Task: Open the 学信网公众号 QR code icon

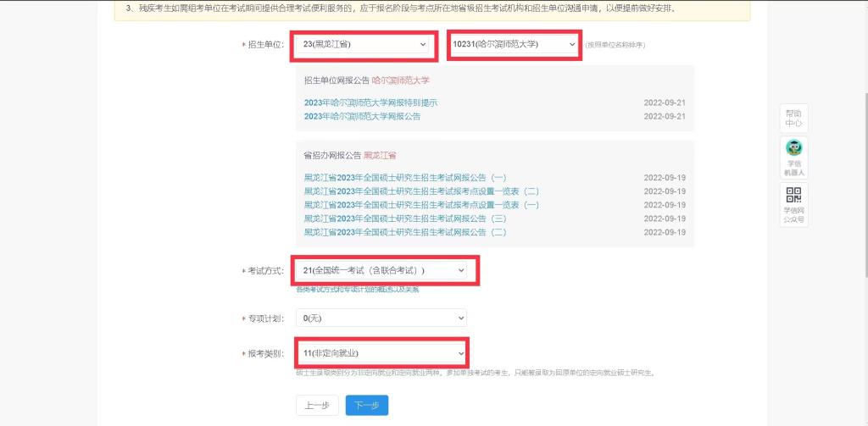Action: (x=793, y=205)
